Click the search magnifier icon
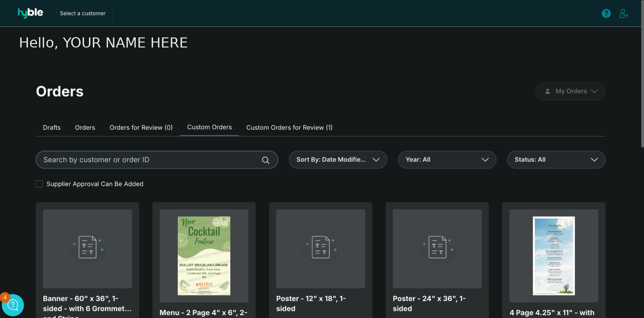Image resolution: width=644 pixels, height=318 pixels. 265,160
